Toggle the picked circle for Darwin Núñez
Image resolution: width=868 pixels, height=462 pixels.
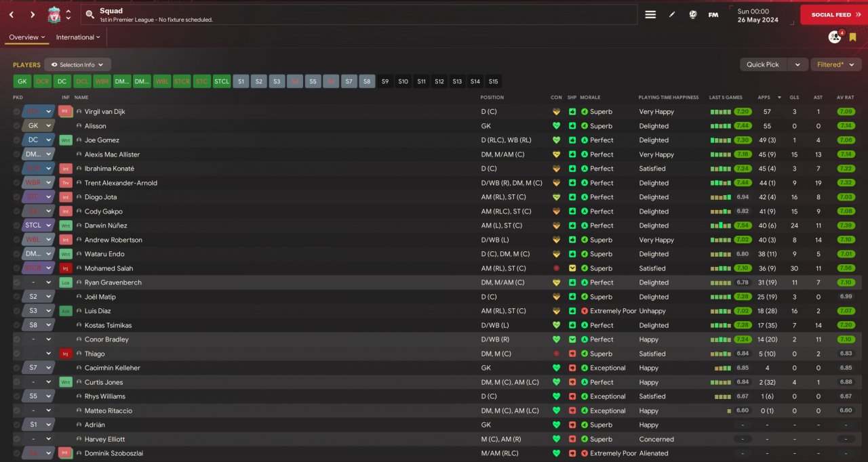(x=17, y=226)
